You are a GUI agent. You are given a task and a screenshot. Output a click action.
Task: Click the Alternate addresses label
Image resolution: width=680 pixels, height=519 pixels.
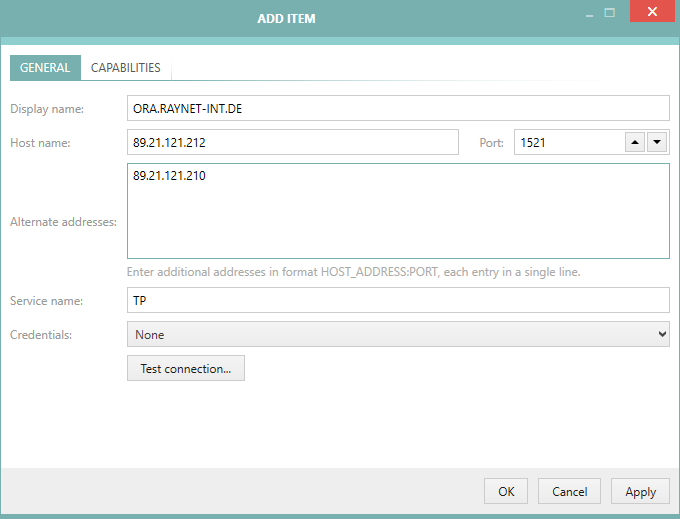pos(63,221)
